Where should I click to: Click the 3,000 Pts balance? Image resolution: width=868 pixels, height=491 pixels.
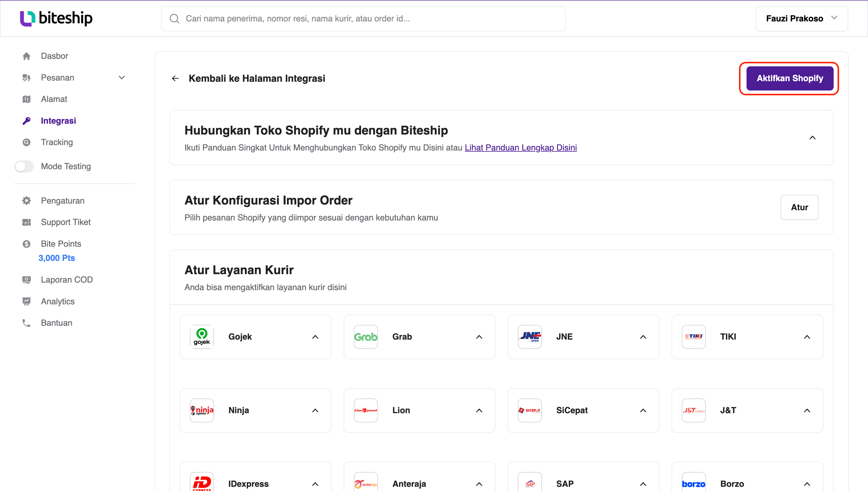[x=57, y=258]
